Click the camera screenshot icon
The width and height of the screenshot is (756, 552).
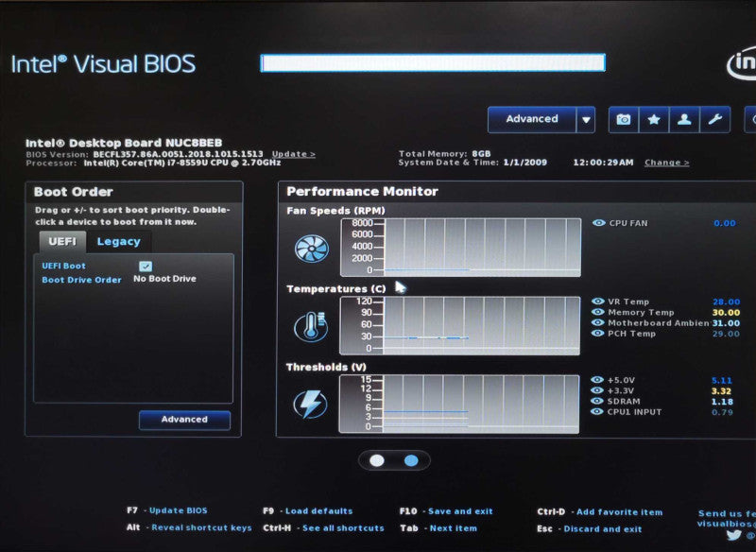(x=624, y=119)
